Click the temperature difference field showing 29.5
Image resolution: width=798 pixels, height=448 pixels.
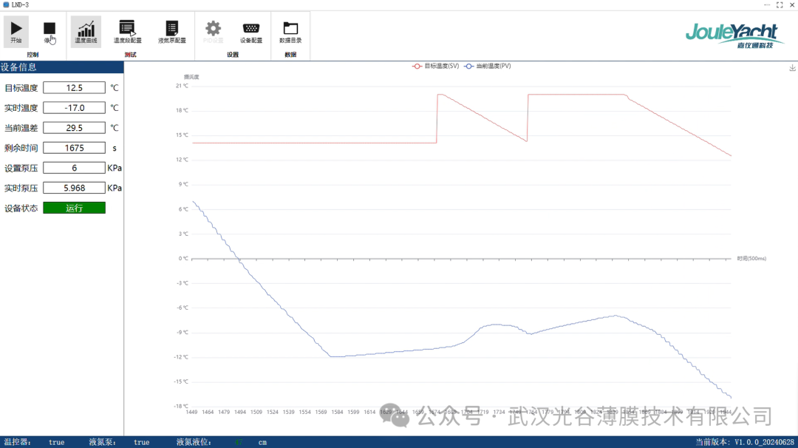[x=74, y=128]
